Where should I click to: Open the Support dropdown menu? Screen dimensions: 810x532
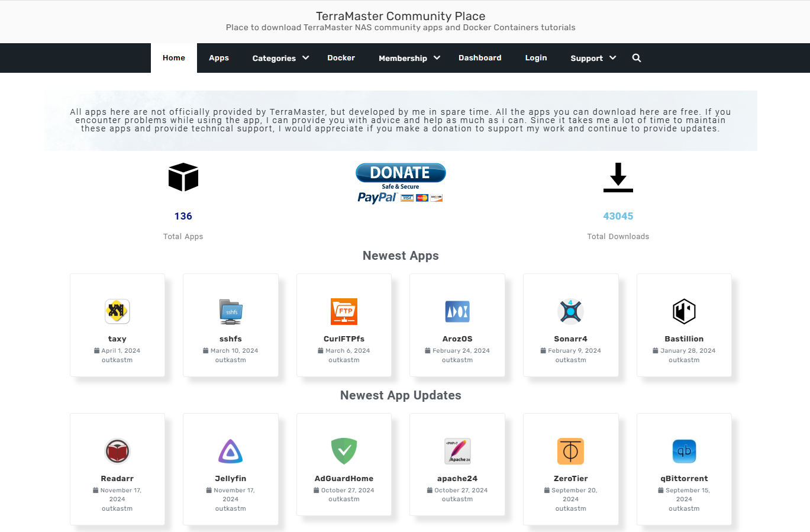click(x=593, y=58)
